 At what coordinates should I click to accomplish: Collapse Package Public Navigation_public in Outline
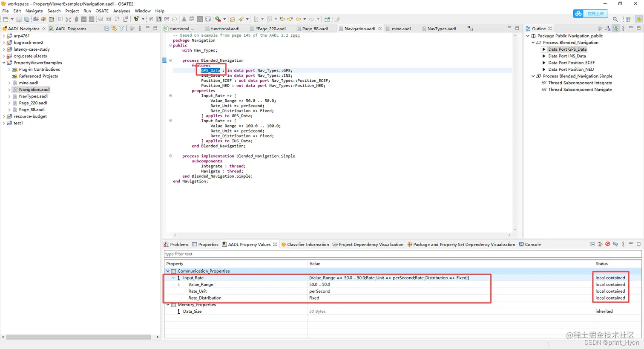coord(528,36)
